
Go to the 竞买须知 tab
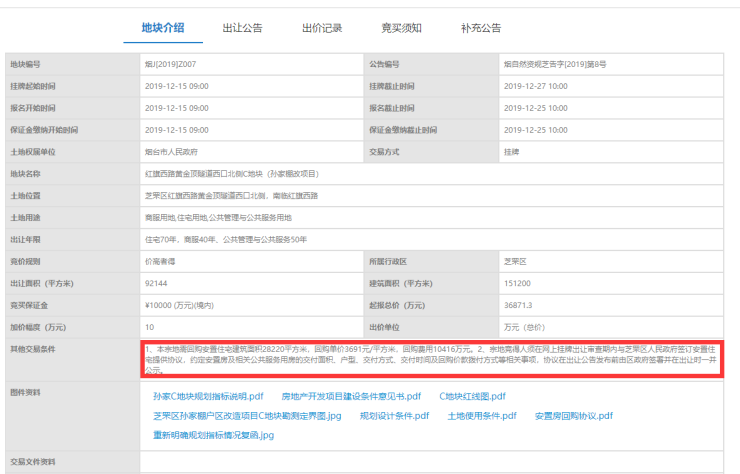pos(401,28)
